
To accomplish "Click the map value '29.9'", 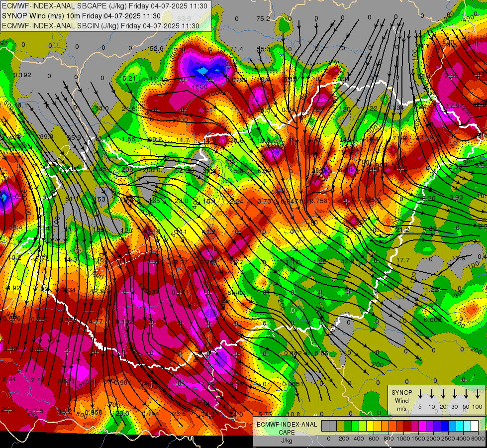I will pyautogui.click(x=8, y=410).
